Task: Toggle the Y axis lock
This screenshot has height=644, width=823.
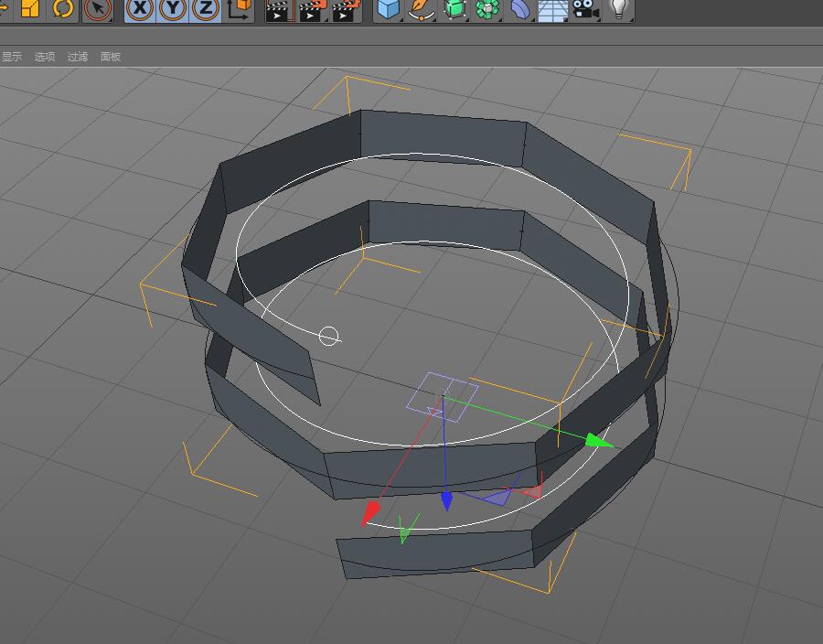Action: 173,9
